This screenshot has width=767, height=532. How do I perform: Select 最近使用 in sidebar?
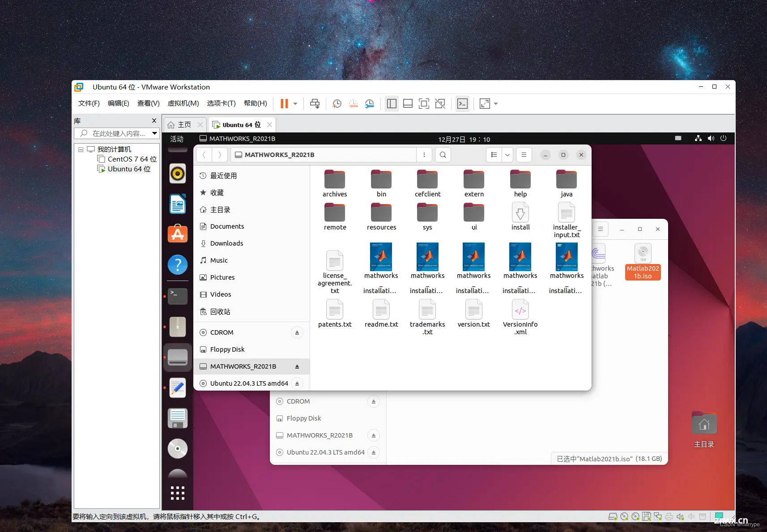click(x=251, y=176)
